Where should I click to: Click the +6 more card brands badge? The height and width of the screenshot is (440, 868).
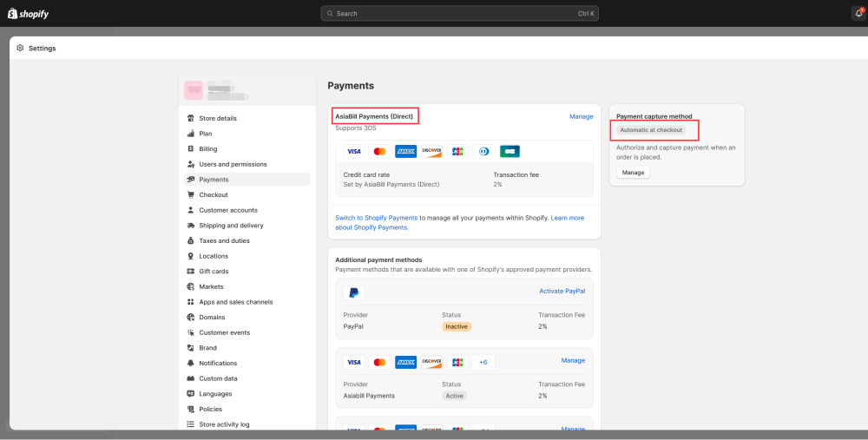pos(483,362)
